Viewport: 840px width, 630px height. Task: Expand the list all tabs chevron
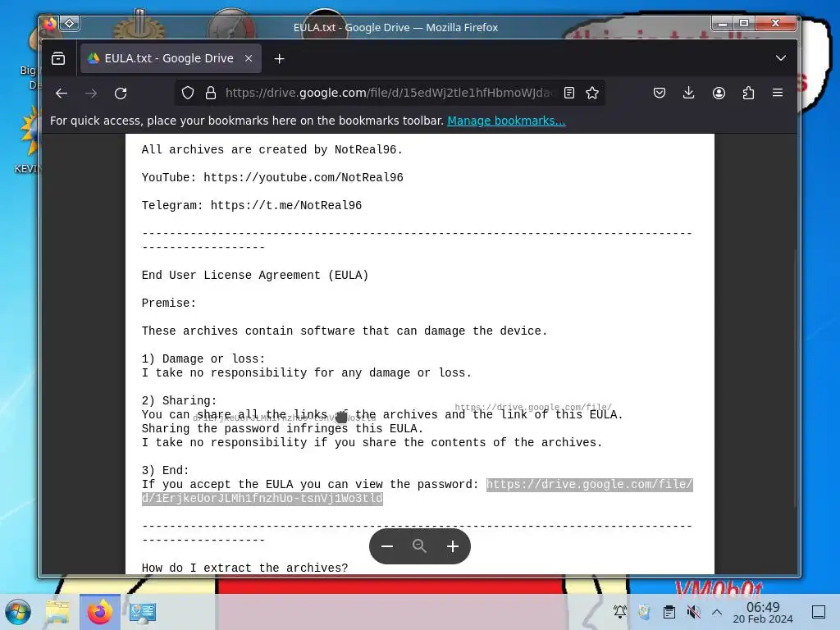pyautogui.click(x=781, y=58)
